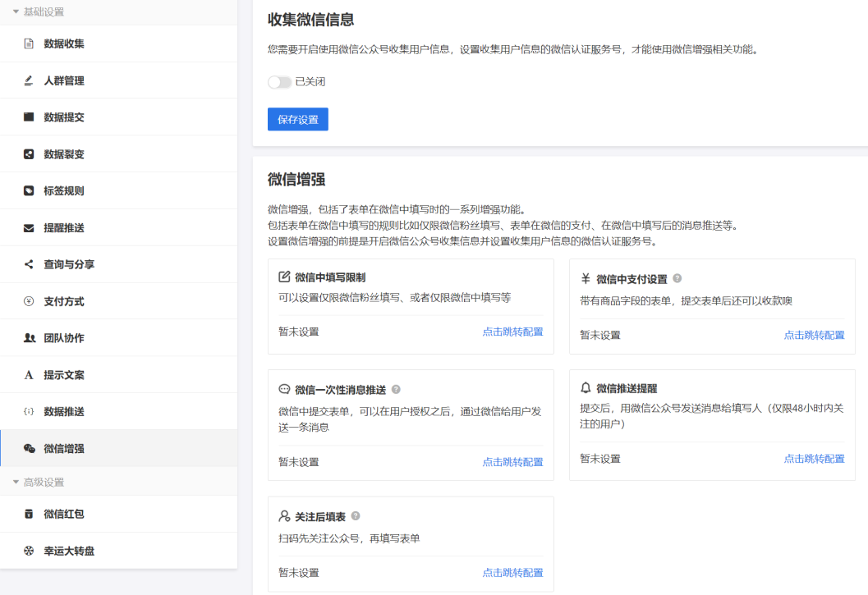This screenshot has height=595, width=868.
Task: Click the 微信增强 WeChat icon
Action: [x=30, y=448]
